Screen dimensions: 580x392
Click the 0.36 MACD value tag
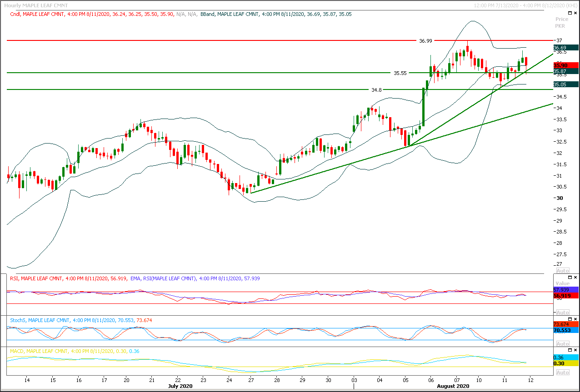pyautogui.click(x=565, y=357)
